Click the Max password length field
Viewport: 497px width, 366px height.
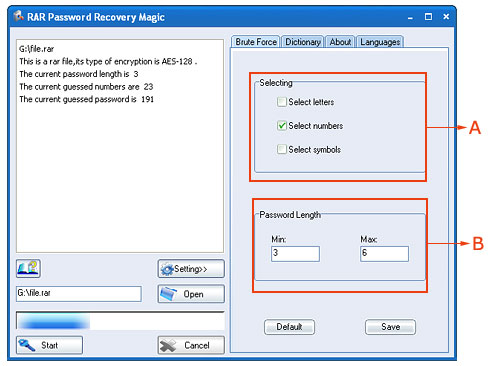[x=384, y=254]
